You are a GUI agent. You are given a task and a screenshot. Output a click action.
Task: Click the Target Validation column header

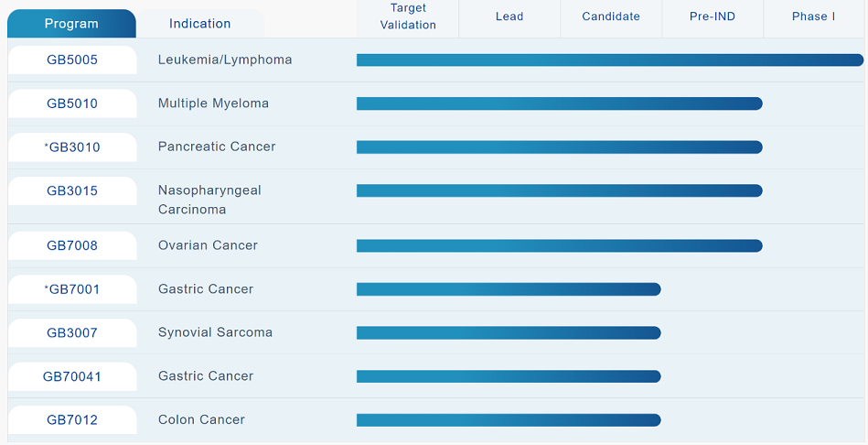click(408, 16)
